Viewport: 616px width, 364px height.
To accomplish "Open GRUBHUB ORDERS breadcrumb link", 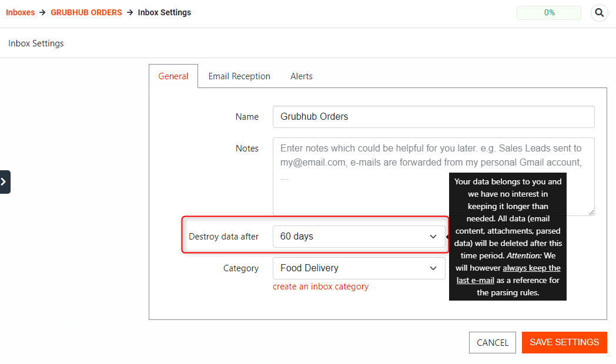I will [86, 12].
